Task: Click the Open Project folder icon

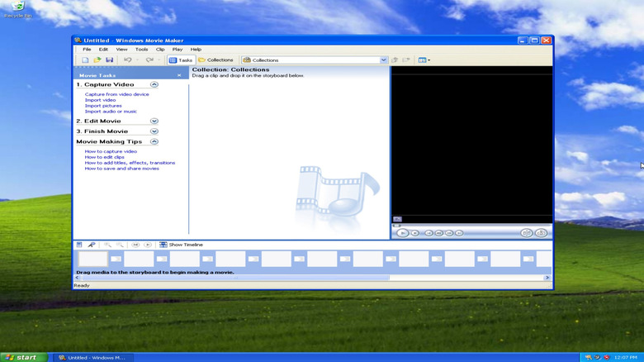Action: click(97, 60)
